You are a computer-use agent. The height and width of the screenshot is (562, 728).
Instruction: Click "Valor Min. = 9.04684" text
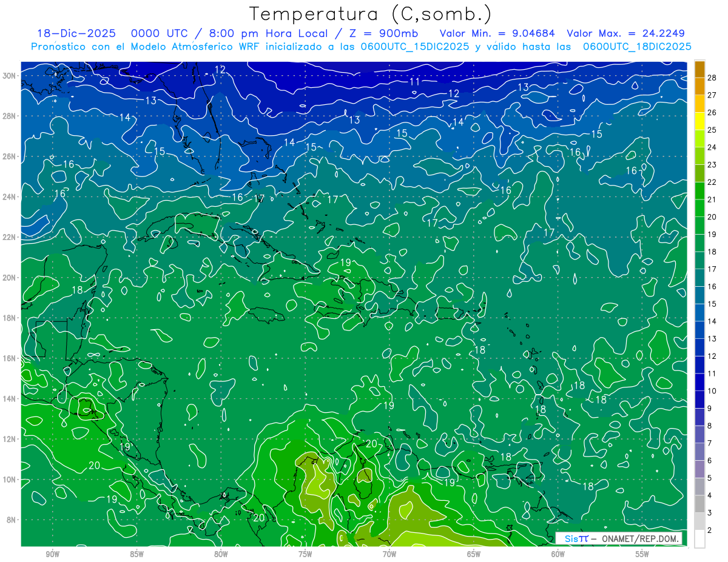tap(498, 33)
